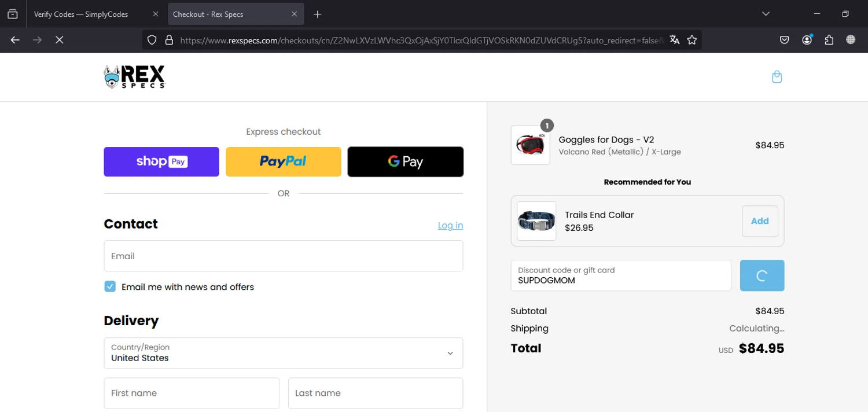Click the browser URL address bar

point(421,40)
